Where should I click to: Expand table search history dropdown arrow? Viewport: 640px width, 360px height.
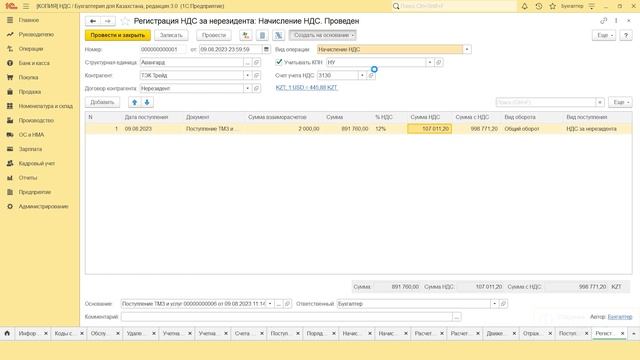click(600, 102)
